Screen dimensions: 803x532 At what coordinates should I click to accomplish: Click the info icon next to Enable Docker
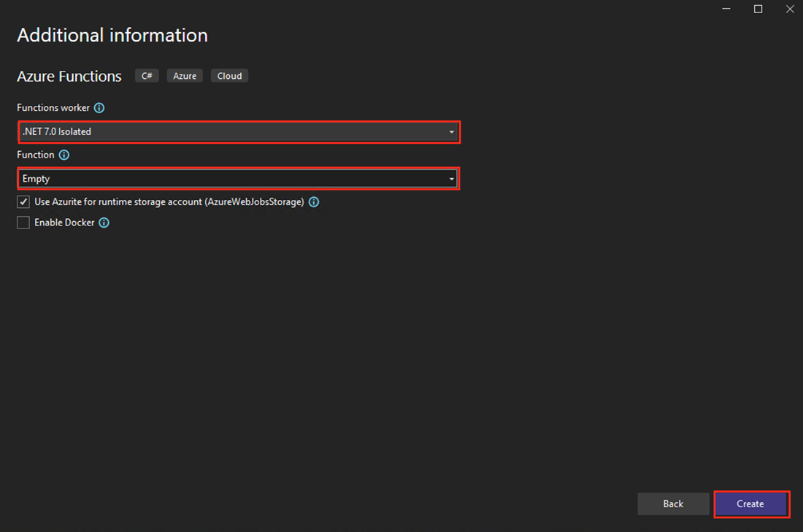104,222
